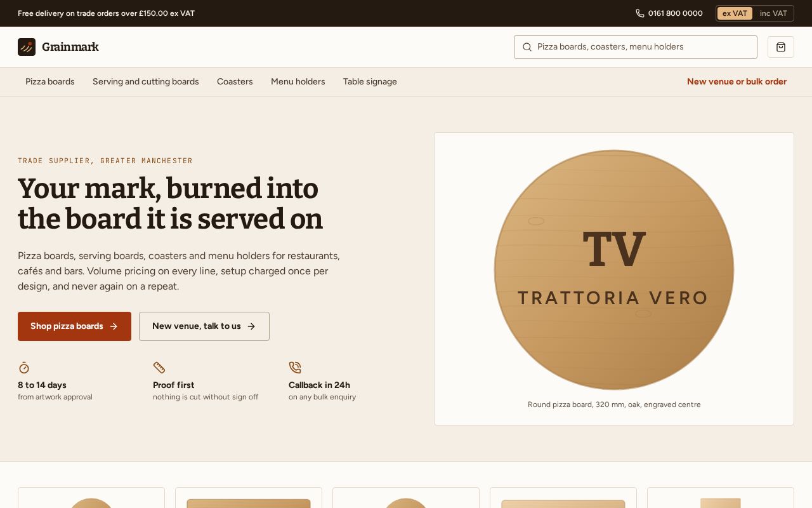Open the Menu holders category
Viewport: 812px width, 508px height.
click(x=298, y=82)
